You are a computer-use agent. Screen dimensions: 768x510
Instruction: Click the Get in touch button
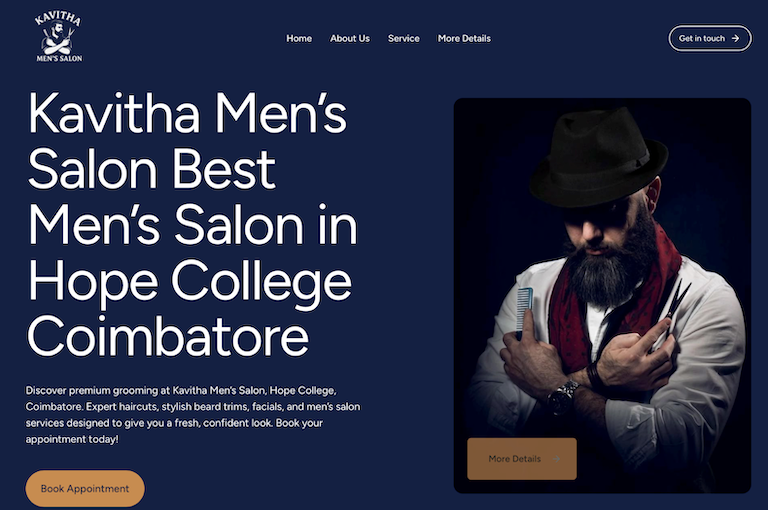710,38
